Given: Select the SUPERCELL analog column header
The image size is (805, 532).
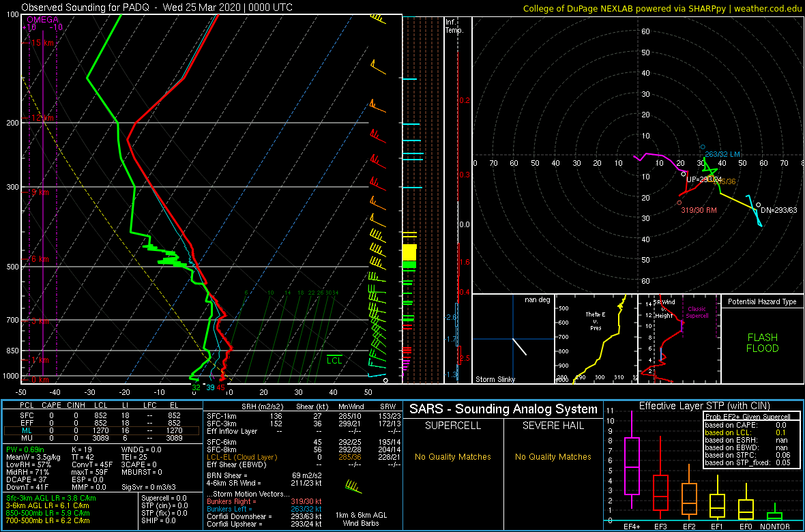Looking at the screenshot, I should [x=453, y=426].
